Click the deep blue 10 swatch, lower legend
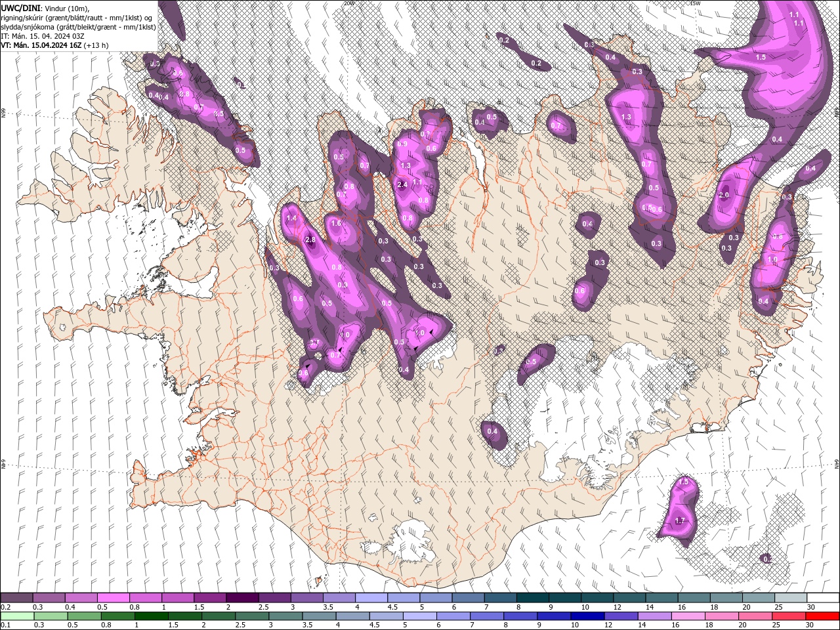 point(587,616)
